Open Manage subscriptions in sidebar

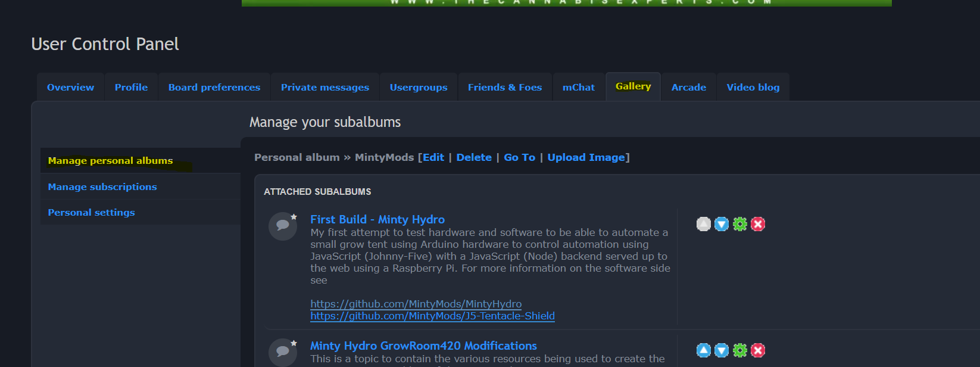(102, 186)
